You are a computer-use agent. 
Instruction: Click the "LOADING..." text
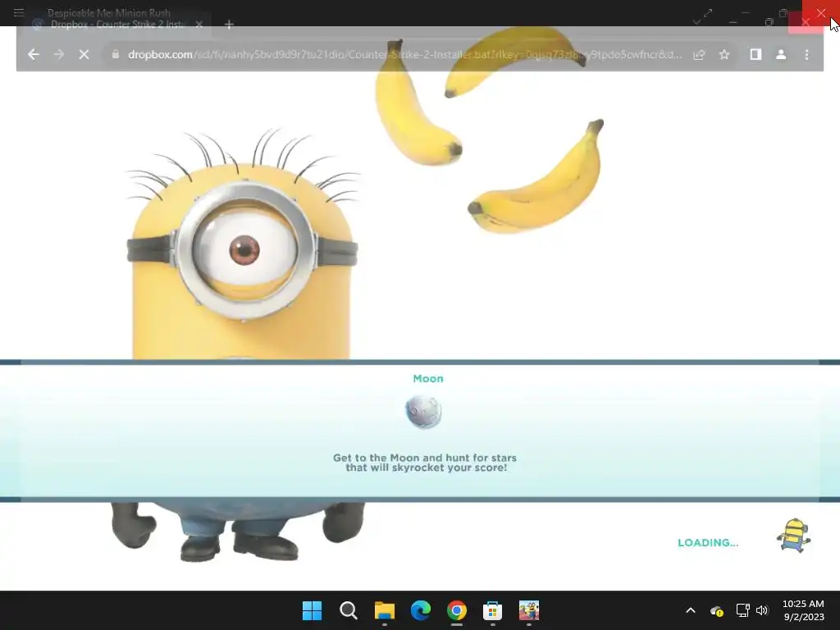[708, 543]
